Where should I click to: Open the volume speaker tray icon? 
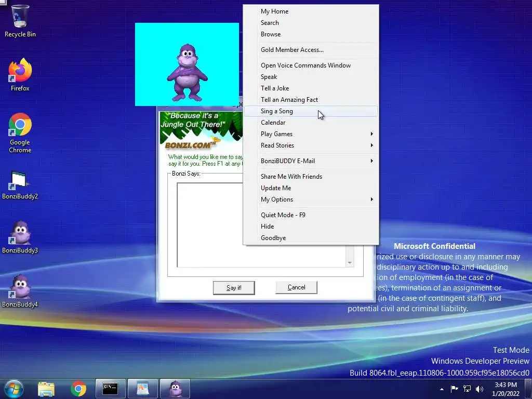[x=480, y=389]
